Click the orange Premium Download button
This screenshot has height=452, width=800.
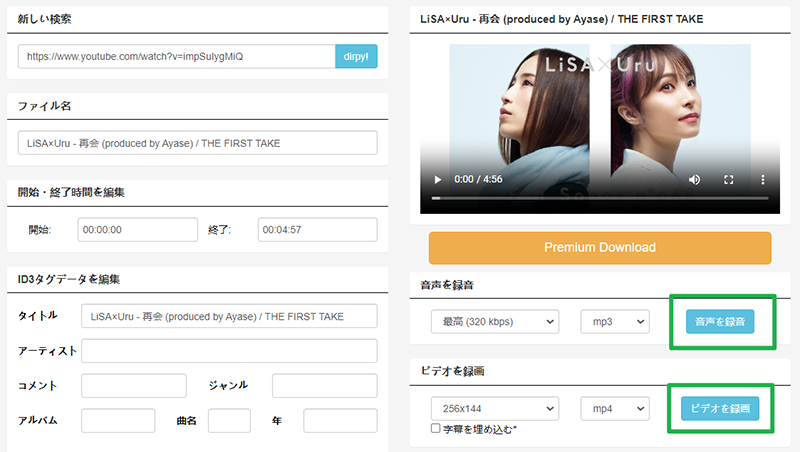(x=600, y=248)
